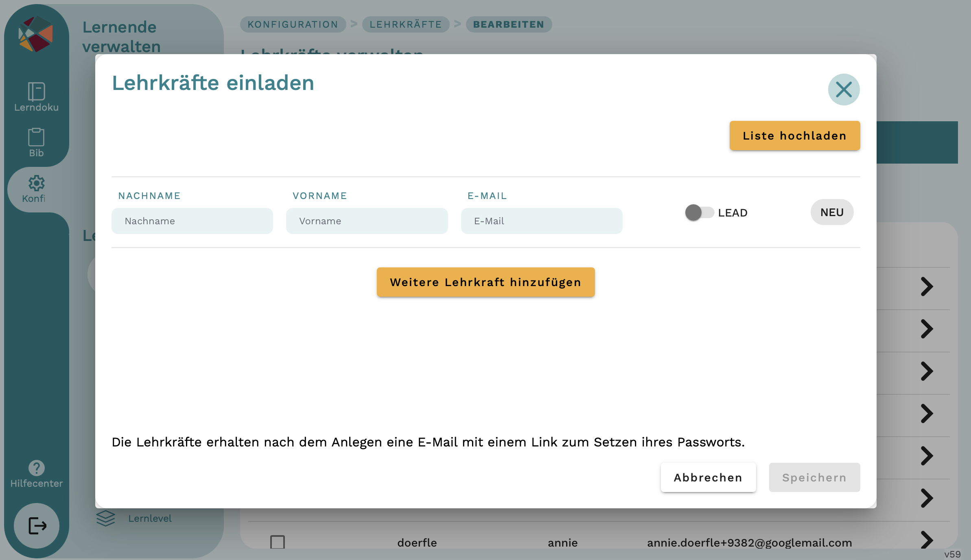971x560 pixels.
Task: Click the logout icon button
Action: pos(37,525)
